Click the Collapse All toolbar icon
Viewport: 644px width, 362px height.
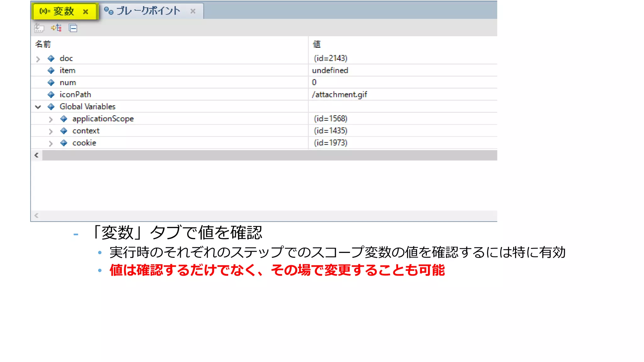coord(73,28)
